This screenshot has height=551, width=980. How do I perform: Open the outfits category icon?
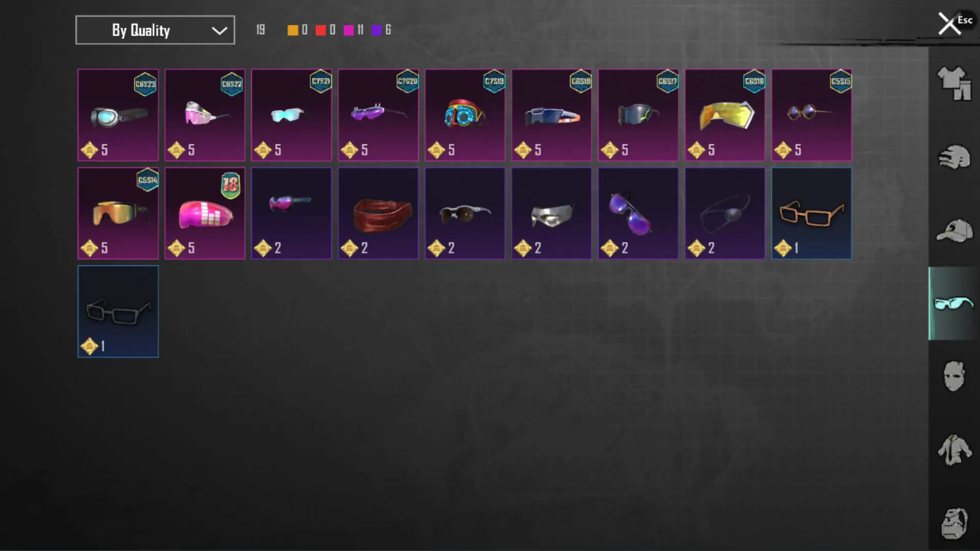954,83
